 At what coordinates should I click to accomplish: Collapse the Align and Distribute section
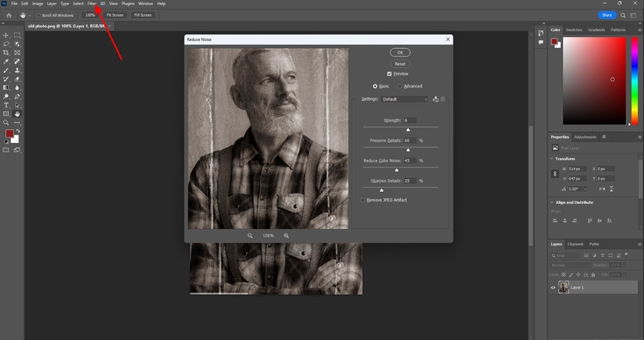(x=552, y=203)
